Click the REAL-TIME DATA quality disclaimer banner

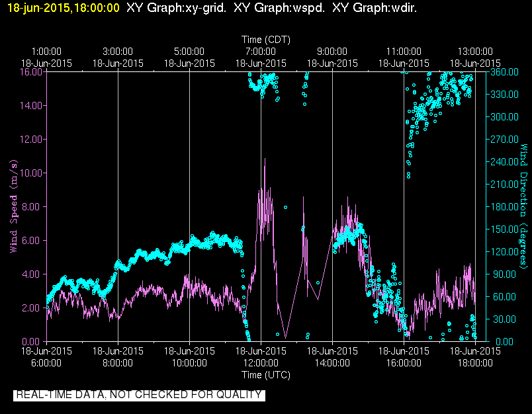[139, 395]
